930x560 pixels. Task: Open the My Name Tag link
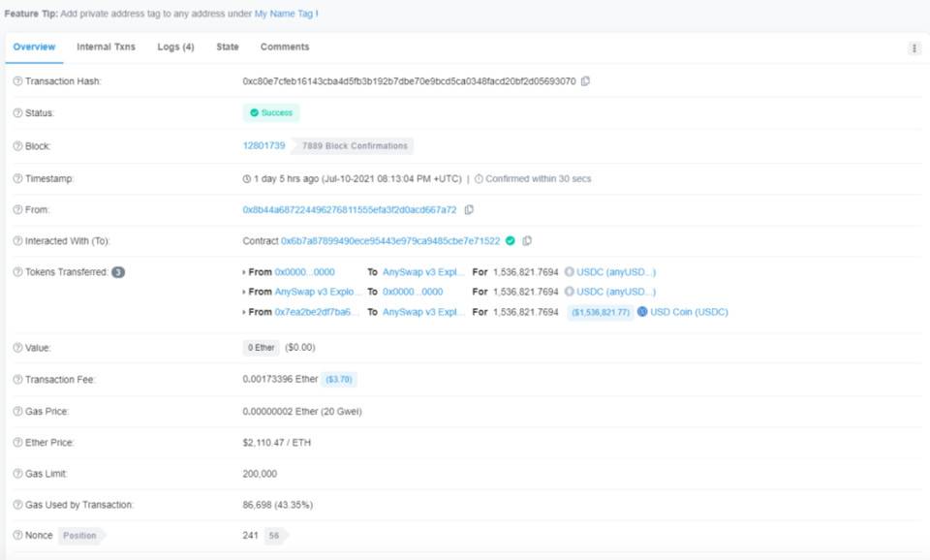(283, 15)
